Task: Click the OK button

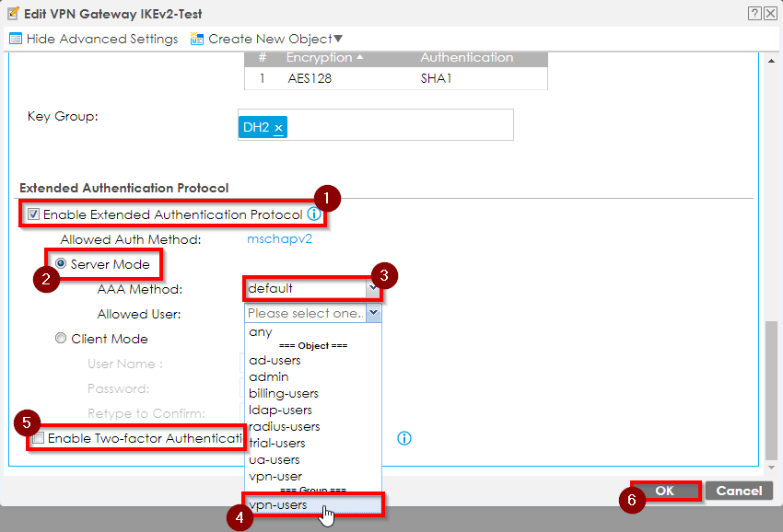Action: [x=664, y=491]
